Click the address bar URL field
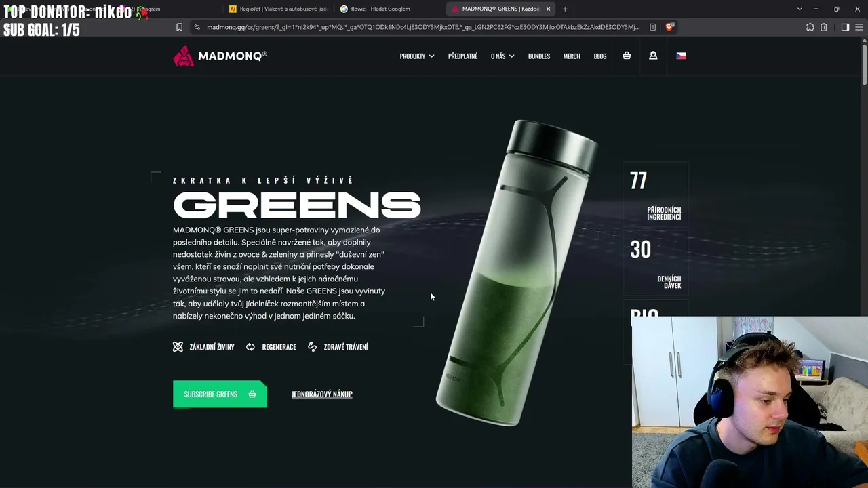This screenshot has width=868, height=488. click(422, 27)
